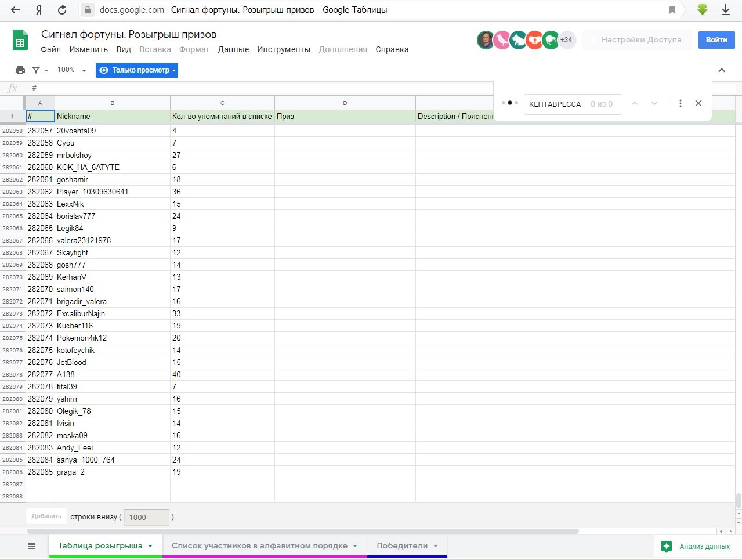742x560 pixels.
Task: Go to previous search result arrow
Action: [635, 103]
